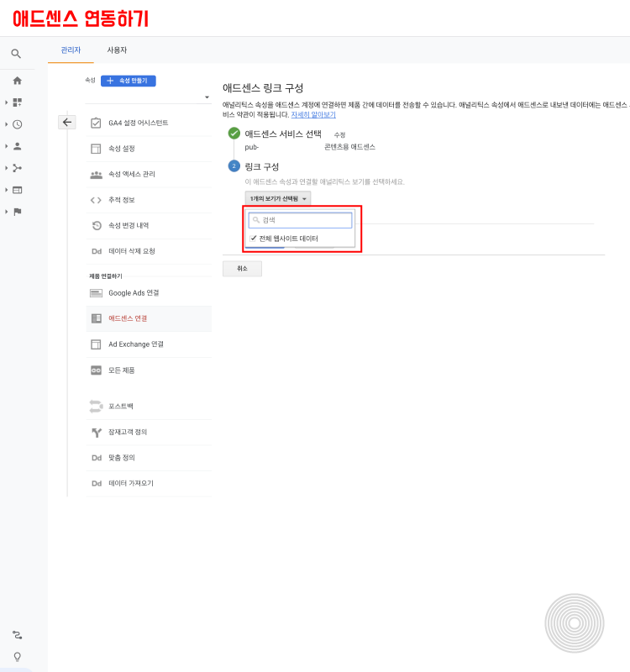Open the Audience person icon

[17, 146]
